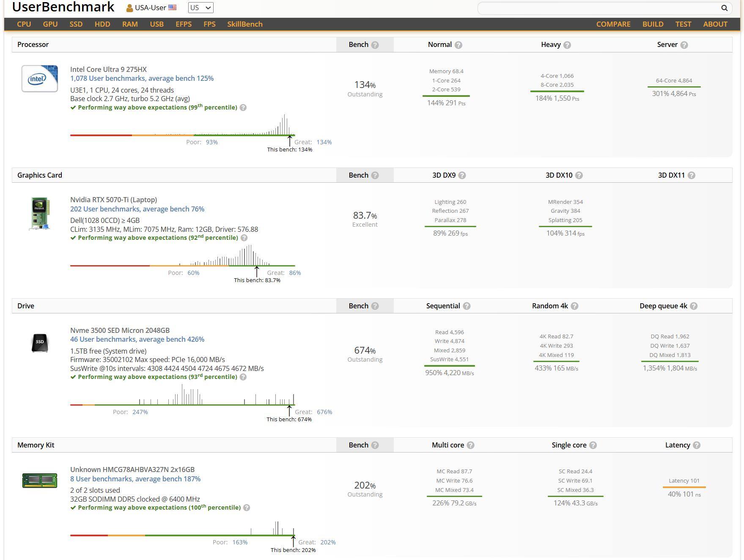Image resolution: width=744 pixels, height=560 pixels.
Task: Open the US country dropdown
Action: click(x=200, y=8)
